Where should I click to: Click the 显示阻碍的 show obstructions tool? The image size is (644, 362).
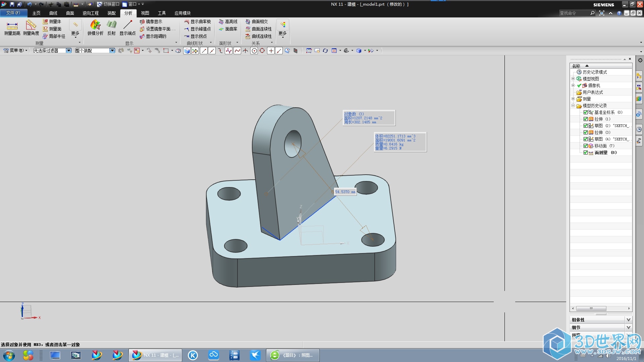pyautogui.click(x=153, y=36)
